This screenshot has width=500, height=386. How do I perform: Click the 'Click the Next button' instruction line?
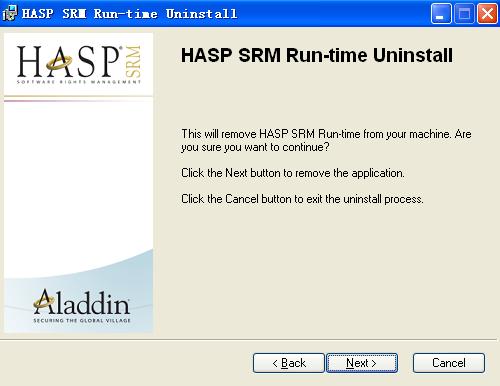(293, 173)
